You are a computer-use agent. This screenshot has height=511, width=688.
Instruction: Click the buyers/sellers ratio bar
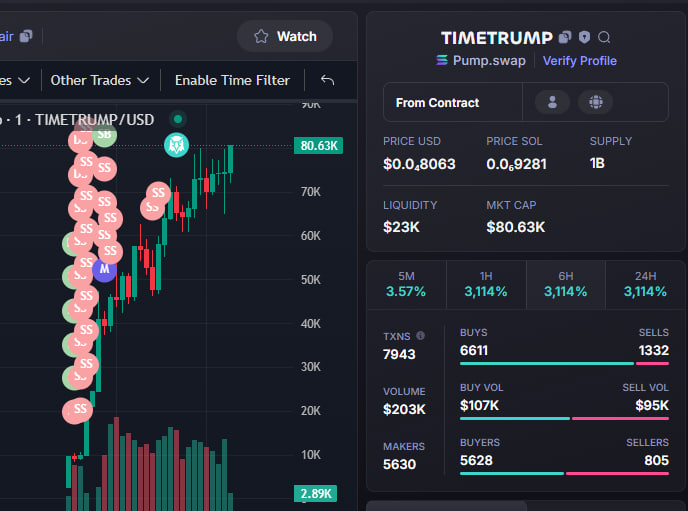564,474
